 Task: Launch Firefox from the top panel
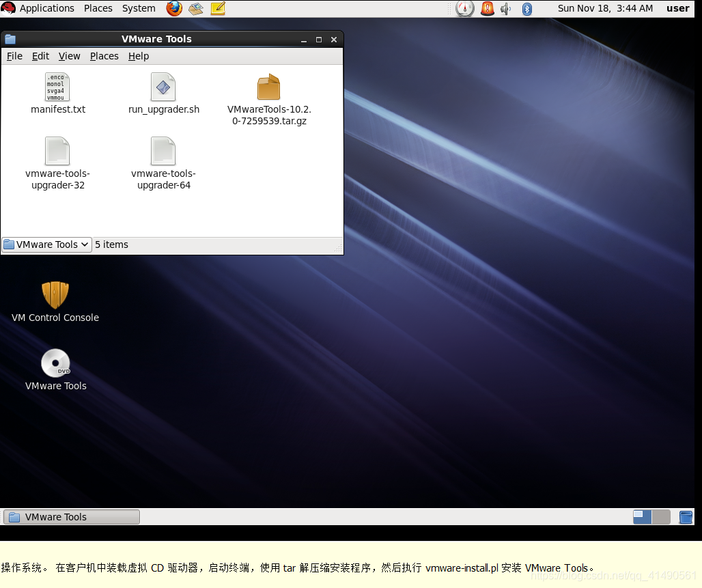pyautogui.click(x=174, y=8)
